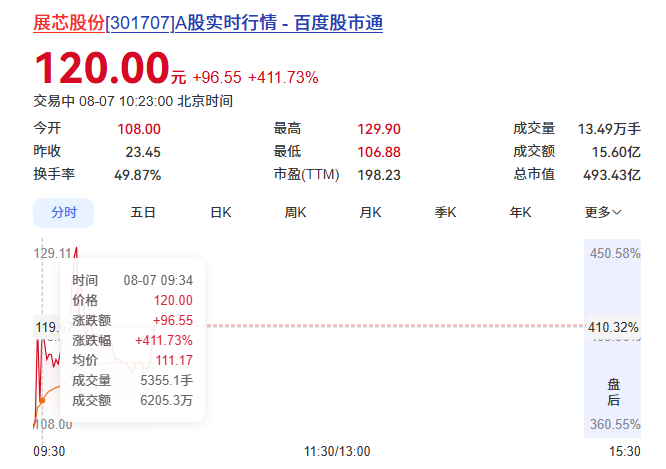Click the change amount +96.55 in header
666x469 pixels.
[217, 78]
